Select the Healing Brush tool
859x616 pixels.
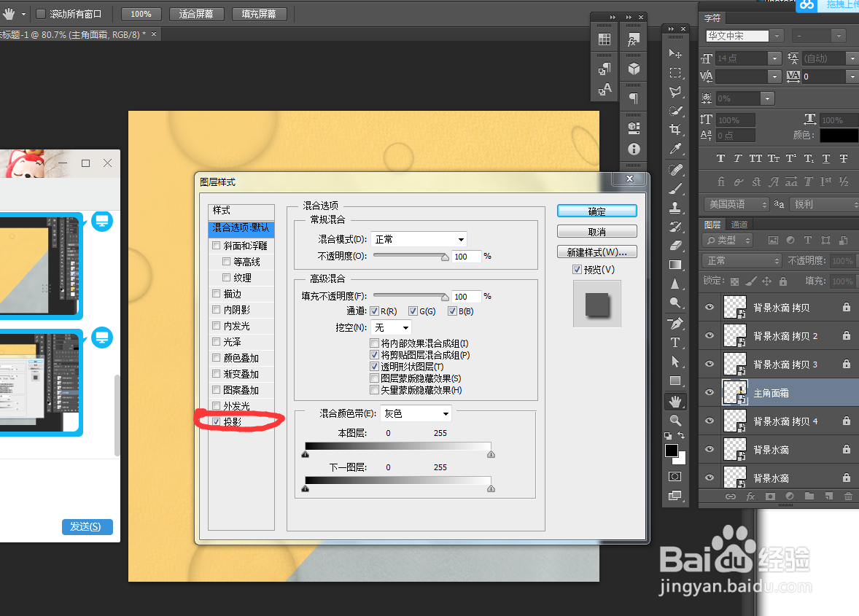[x=675, y=170]
